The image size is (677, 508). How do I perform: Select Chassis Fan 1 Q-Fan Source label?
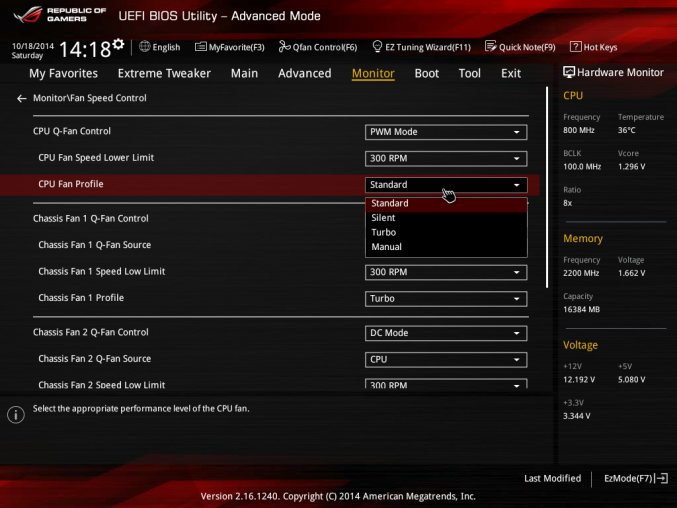[x=95, y=245]
